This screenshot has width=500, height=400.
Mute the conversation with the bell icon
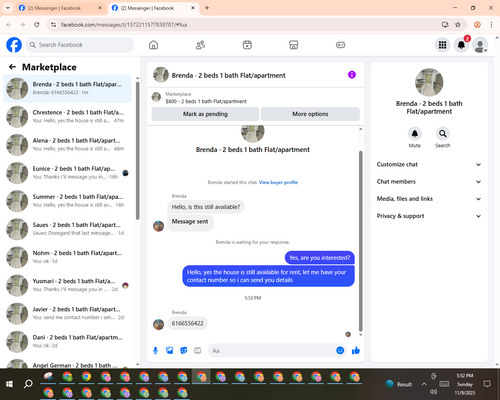pyautogui.click(x=414, y=134)
